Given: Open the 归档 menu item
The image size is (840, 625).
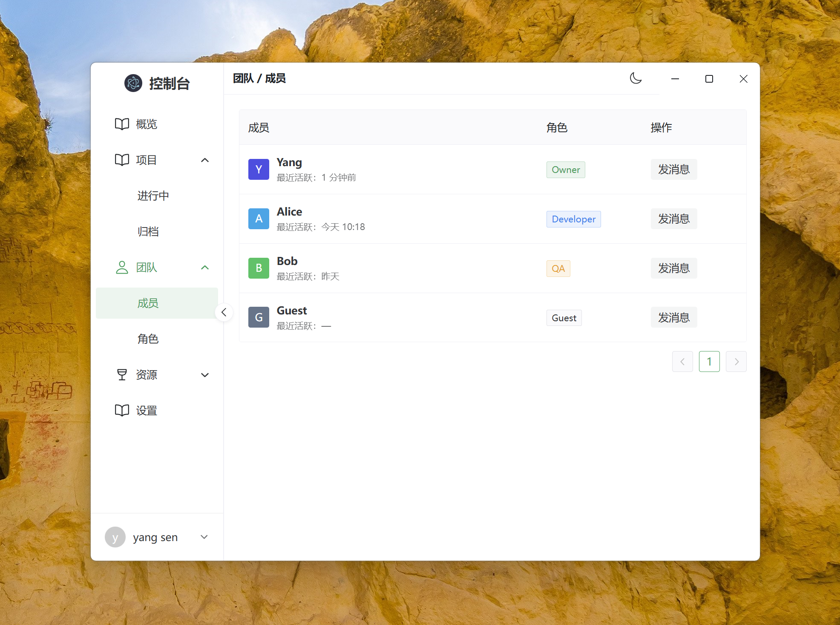Looking at the screenshot, I should point(148,231).
